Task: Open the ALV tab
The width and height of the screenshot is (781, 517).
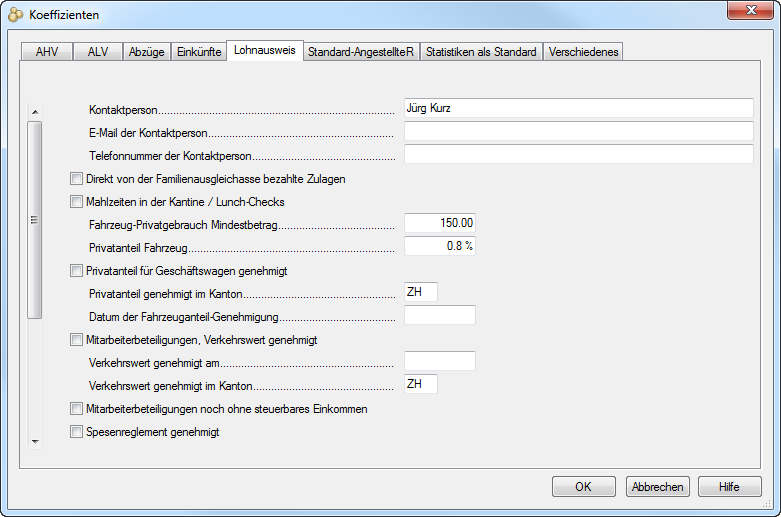Action: (98, 52)
